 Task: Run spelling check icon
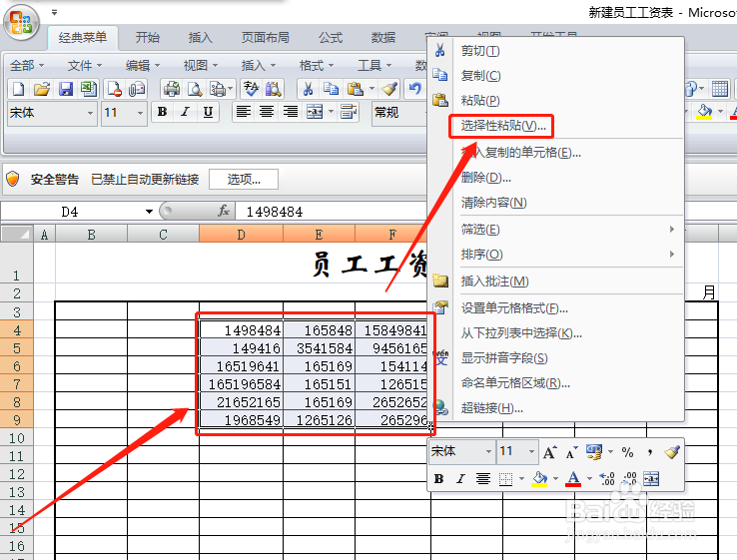pos(251,89)
